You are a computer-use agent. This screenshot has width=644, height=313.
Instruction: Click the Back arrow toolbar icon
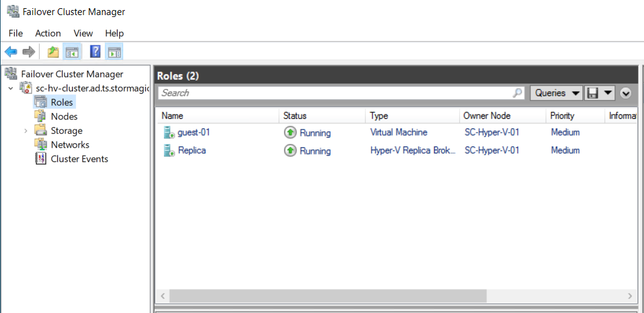(x=11, y=52)
